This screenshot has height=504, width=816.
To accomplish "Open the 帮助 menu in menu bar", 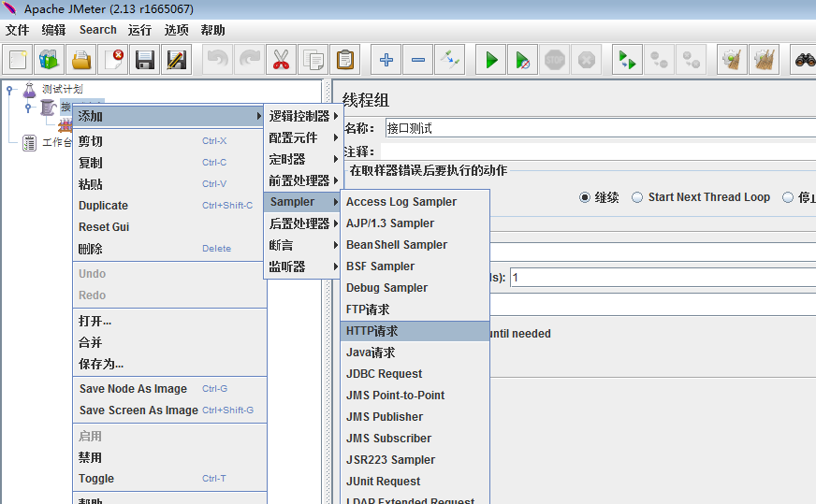I will (212, 30).
